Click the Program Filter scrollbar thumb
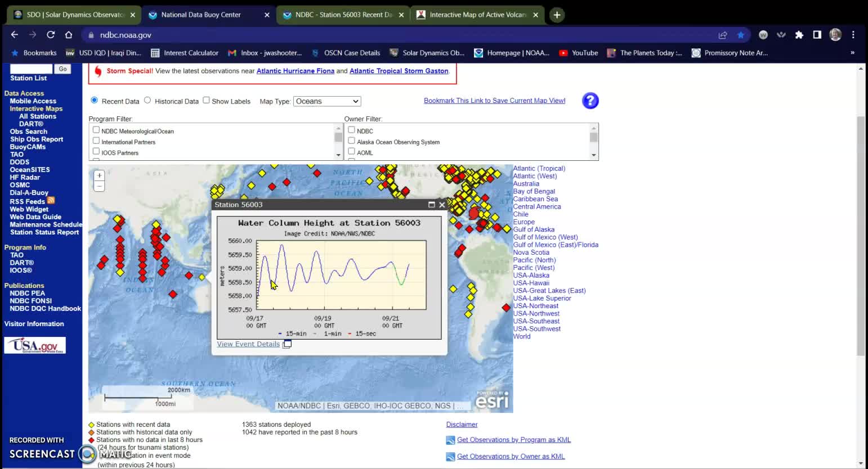This screenshot has width=868, height=469. [338, 137]
